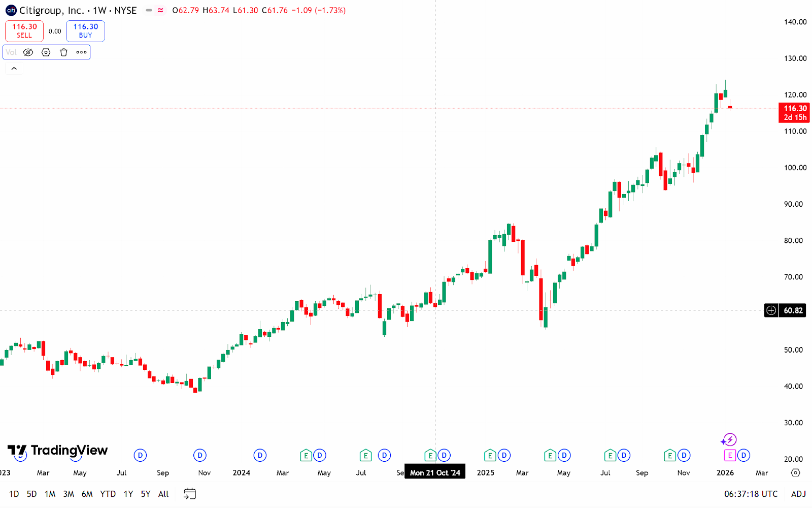This screenshot has height=508, width=812.
Task: Collapse the indicator legend chevron
Action: point(14,69)
